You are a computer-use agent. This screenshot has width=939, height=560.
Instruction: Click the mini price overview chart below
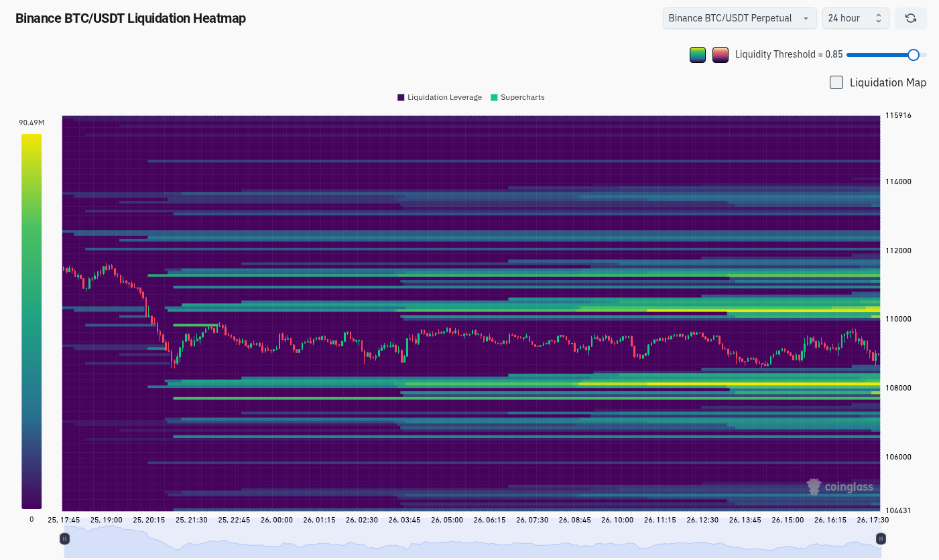click(x=469, y=541)
